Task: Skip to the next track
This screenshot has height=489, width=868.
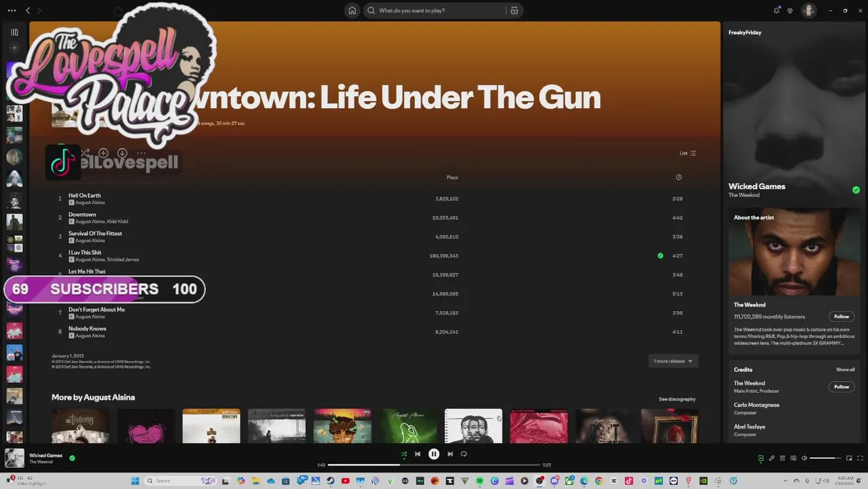Action: pos(450,454)
